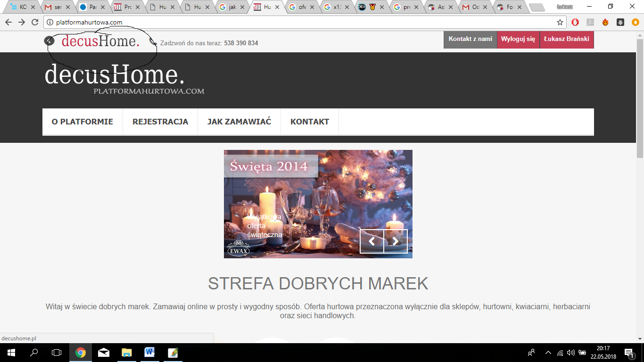View site information icon in address bar

click(50, 22)
